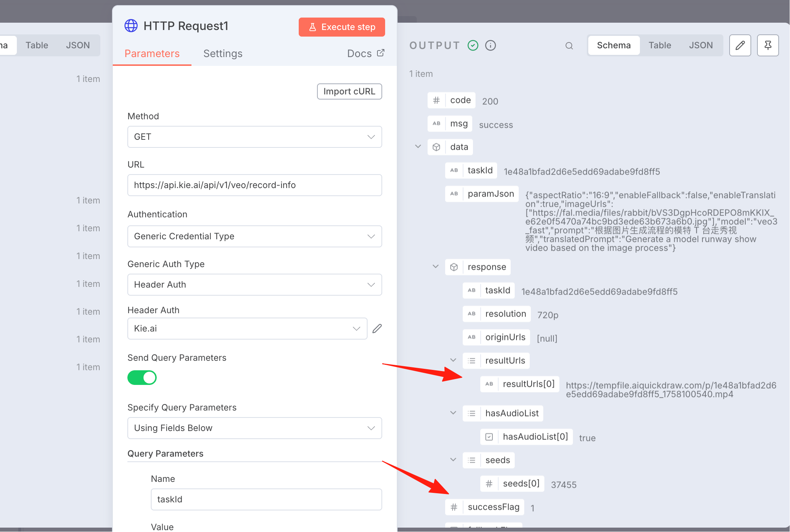
Task: Collapse the seeds list chevron
Action: coord(453,460)
